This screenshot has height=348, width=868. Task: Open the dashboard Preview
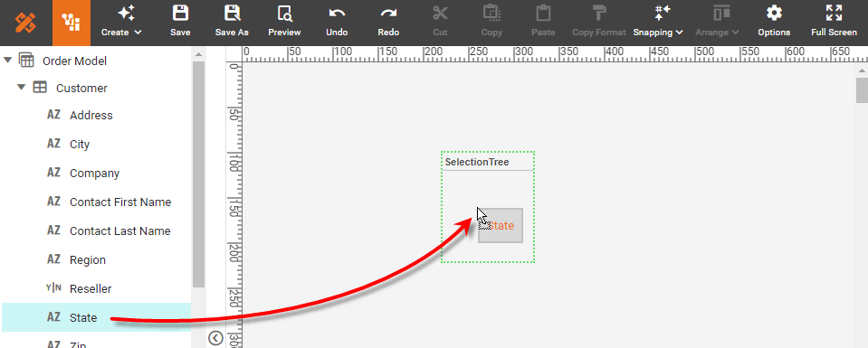(x=284, y=22)
